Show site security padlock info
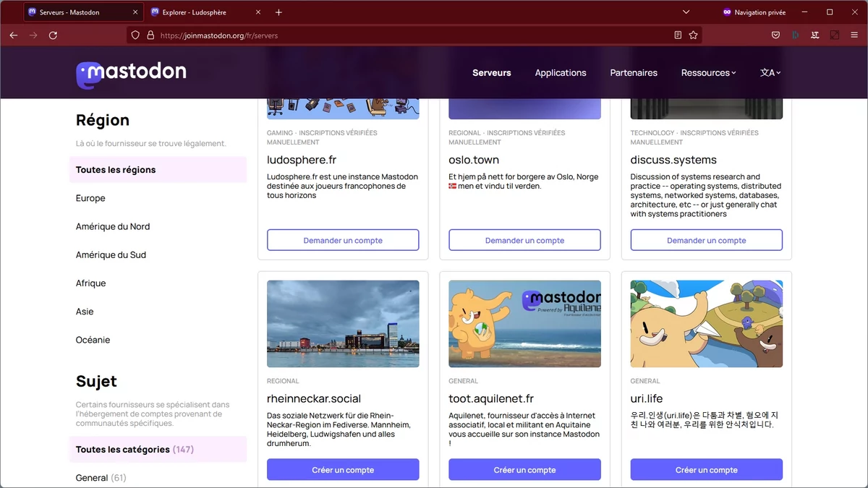868x488 pixels. (150, 35)
